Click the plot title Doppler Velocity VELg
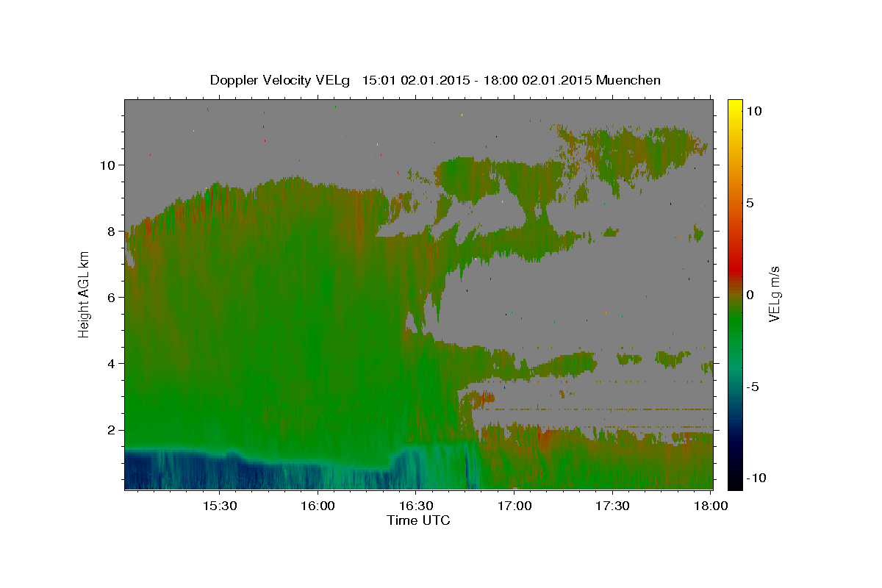The height and width of the screenshot is (588, 882). [279, 80]
